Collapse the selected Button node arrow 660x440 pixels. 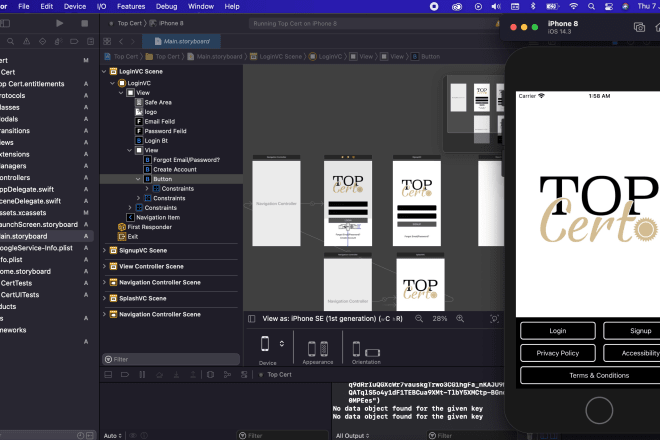(138, 179)
